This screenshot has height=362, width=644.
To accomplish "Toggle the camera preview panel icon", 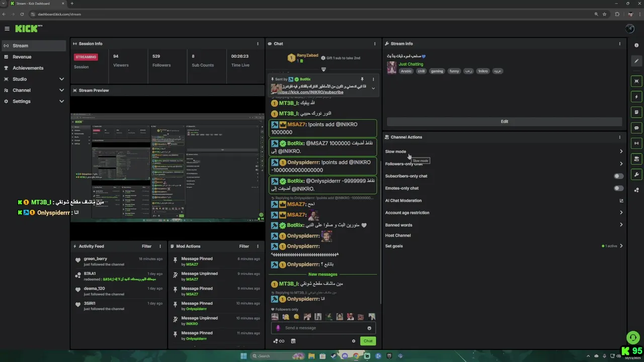I will coord(636,159).
